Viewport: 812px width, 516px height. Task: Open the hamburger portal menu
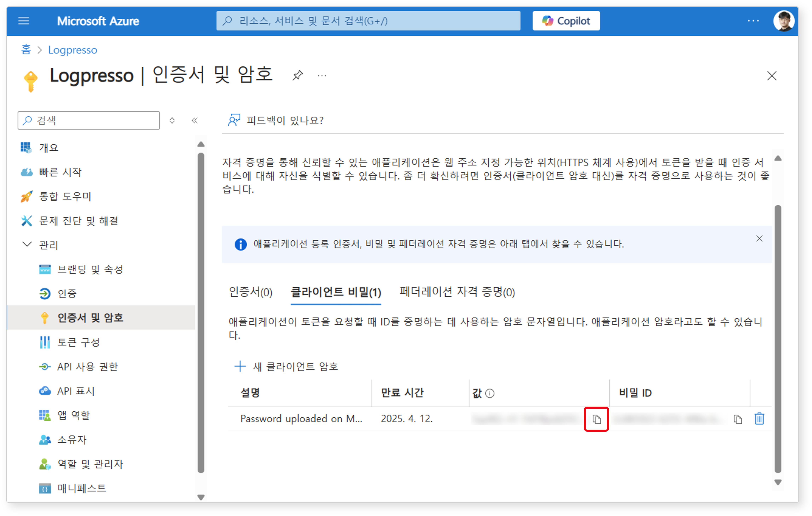tap(24, 21)
